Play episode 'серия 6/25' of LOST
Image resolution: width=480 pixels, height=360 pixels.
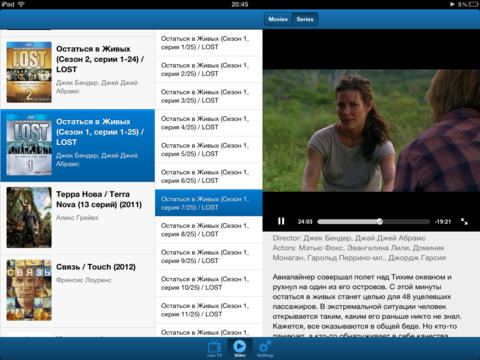pos(209,176)
